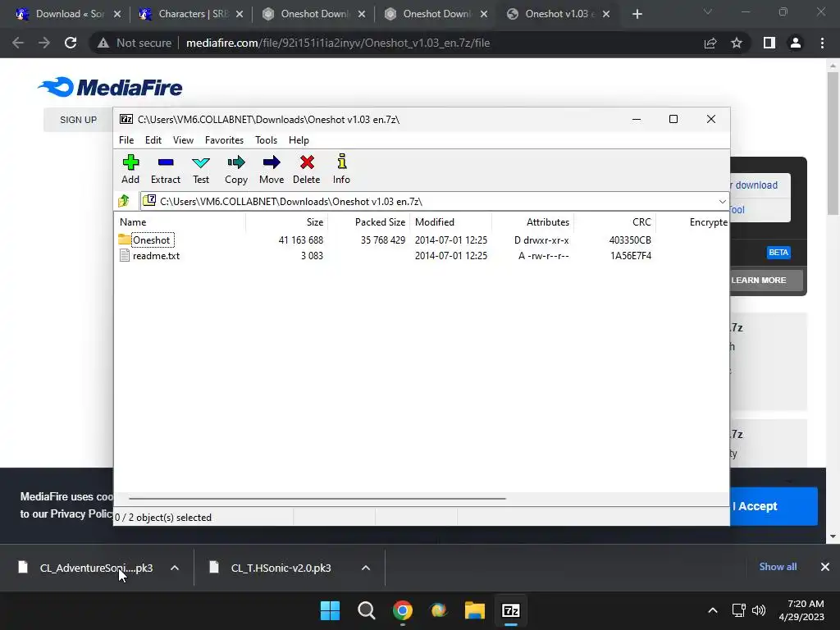Click the horizontal scrollbar in 7-Zip
840x630 pixels.
coord(317,498)
